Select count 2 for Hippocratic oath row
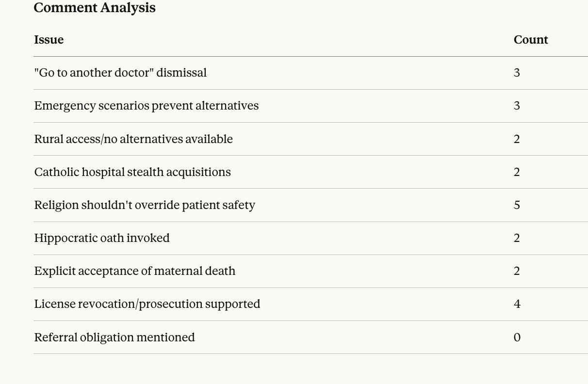 pyautogui.click(x=517, y=238)
